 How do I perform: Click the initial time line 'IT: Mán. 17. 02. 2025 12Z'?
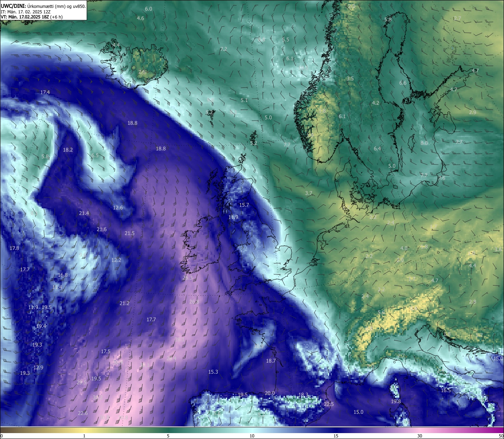click(25, 12)
